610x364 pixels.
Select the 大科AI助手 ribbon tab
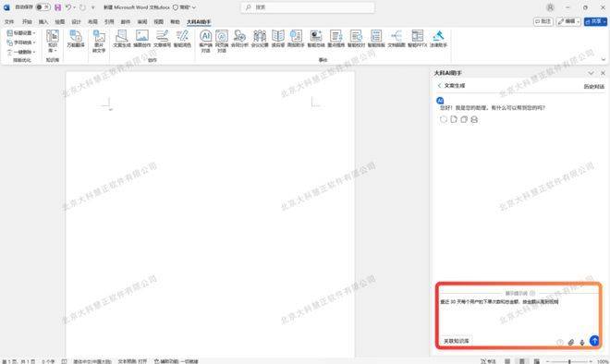pos(199,22)
